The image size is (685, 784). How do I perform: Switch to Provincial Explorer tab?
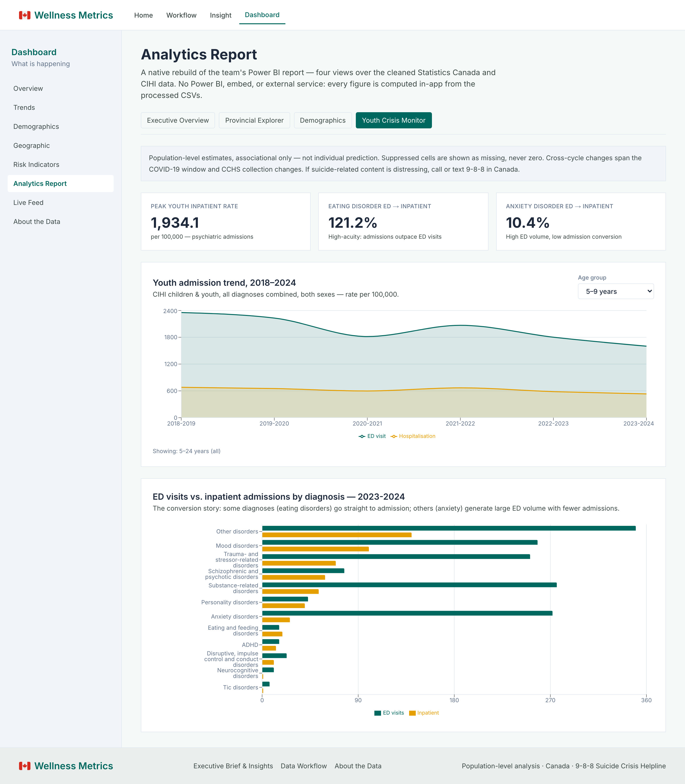tap(254, 120)
